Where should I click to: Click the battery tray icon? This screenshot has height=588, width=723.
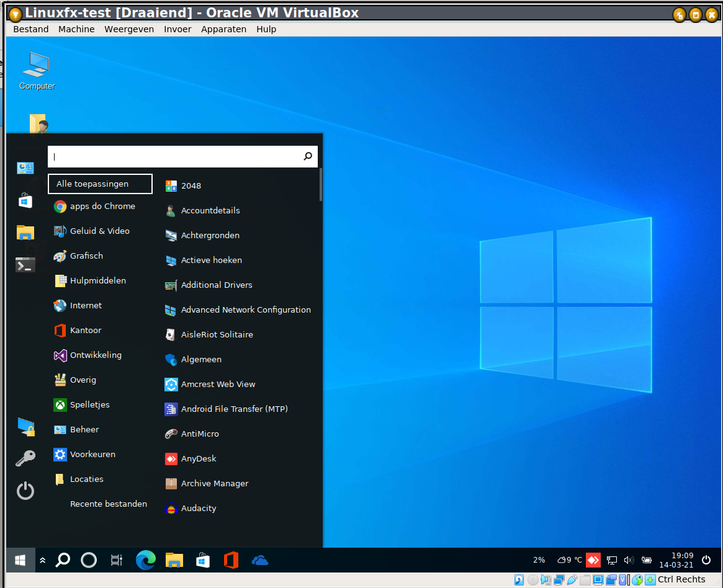click(647, 560)
